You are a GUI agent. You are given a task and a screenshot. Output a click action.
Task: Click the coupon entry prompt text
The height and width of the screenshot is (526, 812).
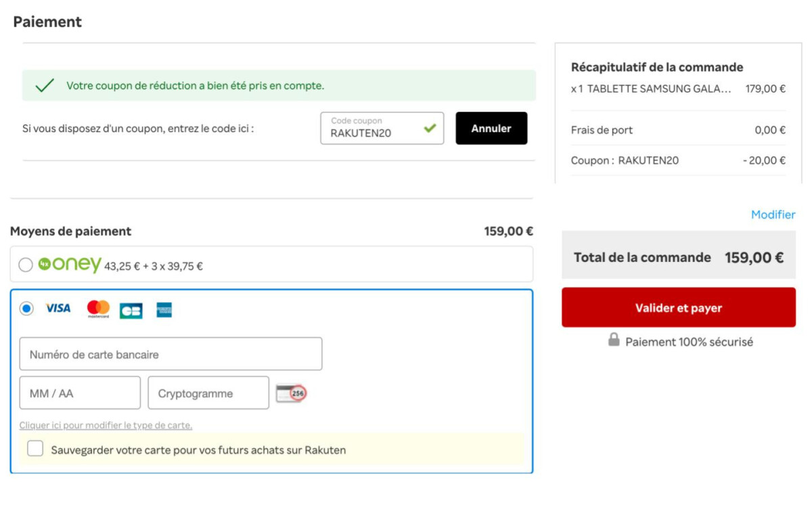tap(138, 128)
